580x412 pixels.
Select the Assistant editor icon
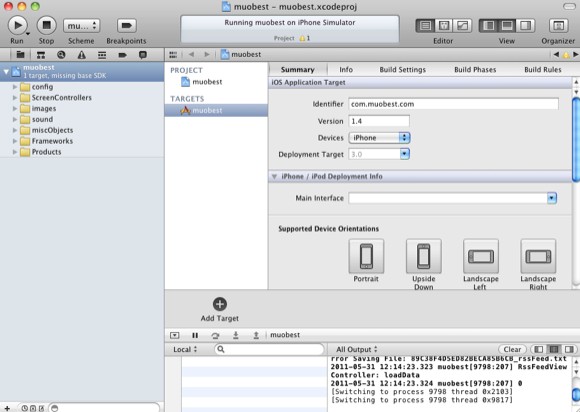pyautogui.click(x=444, y=26)
